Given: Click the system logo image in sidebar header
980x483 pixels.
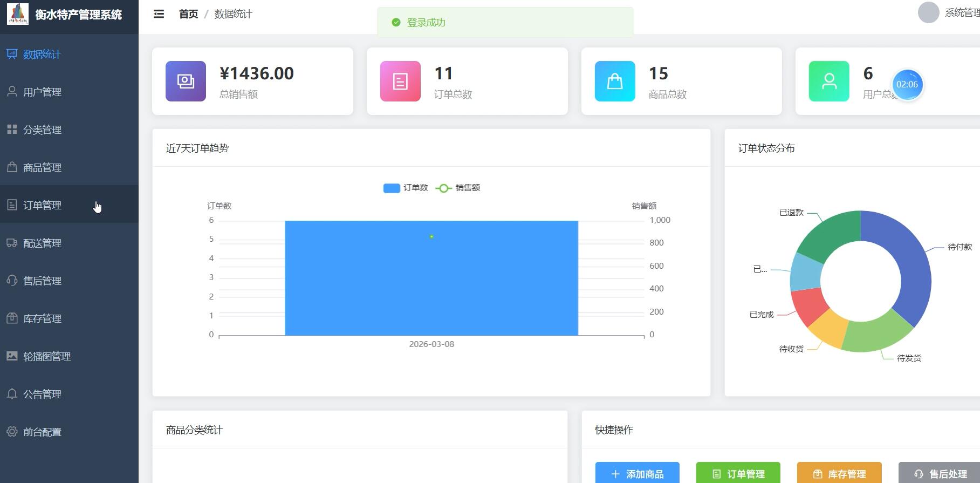Looking at the screenshot, I should [x=18, y=14].
